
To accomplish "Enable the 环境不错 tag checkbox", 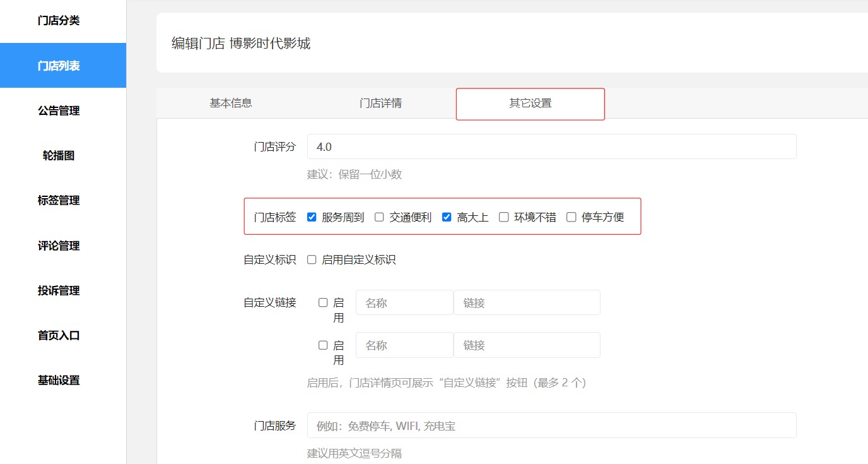I will tap(503, 217).
